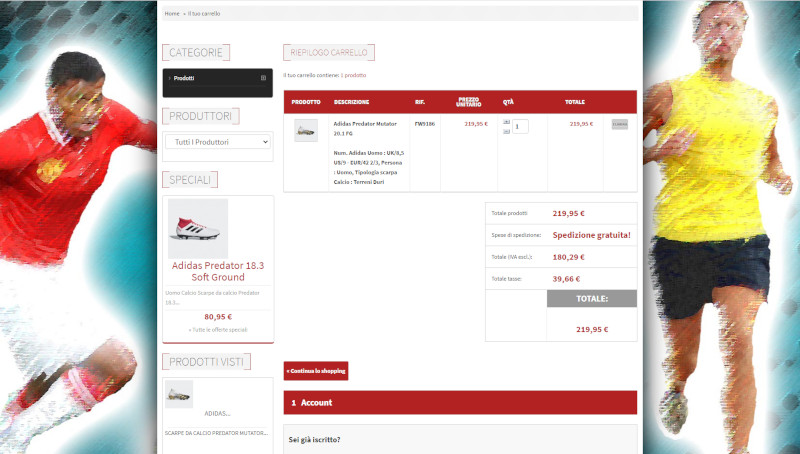Decrease quantity with the minus icon
800x454 pixels.
tap(506, 132)
